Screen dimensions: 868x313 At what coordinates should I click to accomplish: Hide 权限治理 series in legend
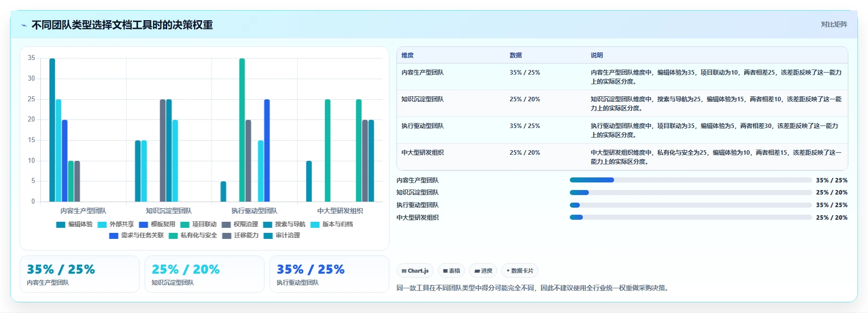click(x=240, y=224)
